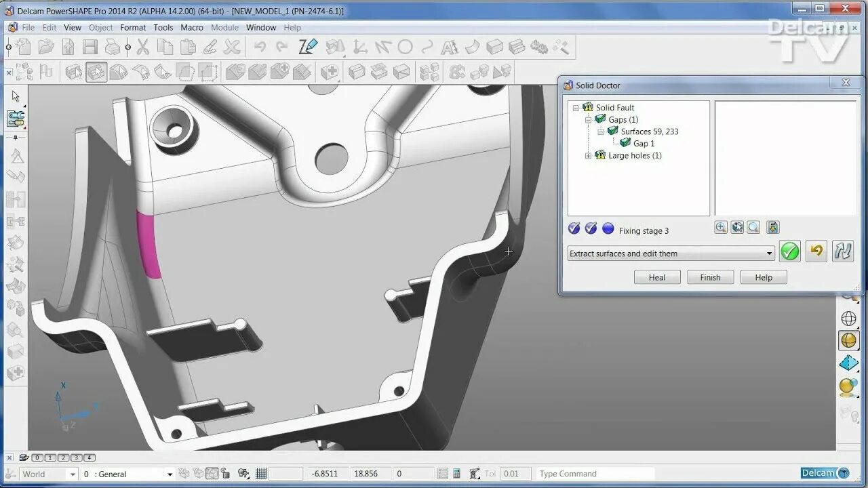Image resolution: width=868 pixels, height=488 pixels.
Task: Toggle level 2 button
Action: (x=63, y=457)
